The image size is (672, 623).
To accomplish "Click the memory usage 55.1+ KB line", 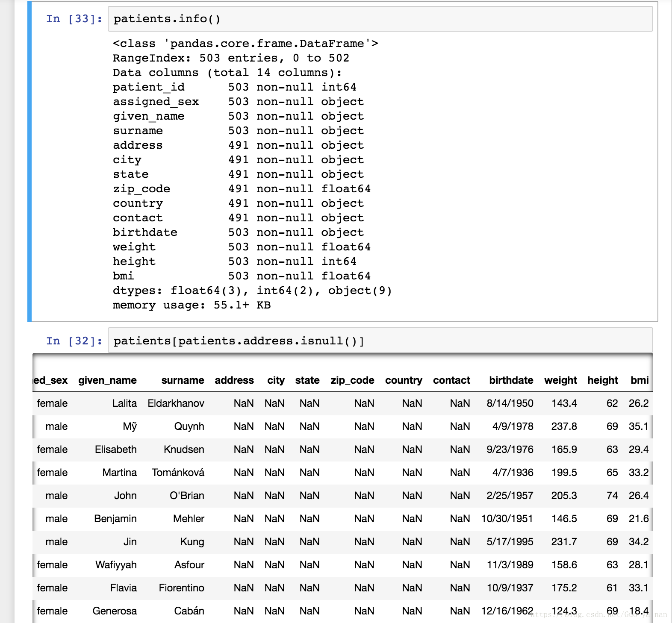I will pyautogui.click(x=192, y=305).
